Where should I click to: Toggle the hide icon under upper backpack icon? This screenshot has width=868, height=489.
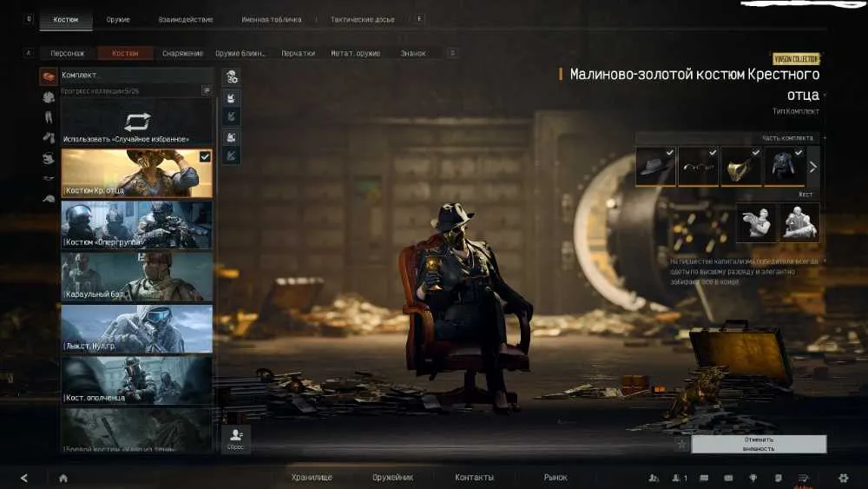(x=232, y=116)
